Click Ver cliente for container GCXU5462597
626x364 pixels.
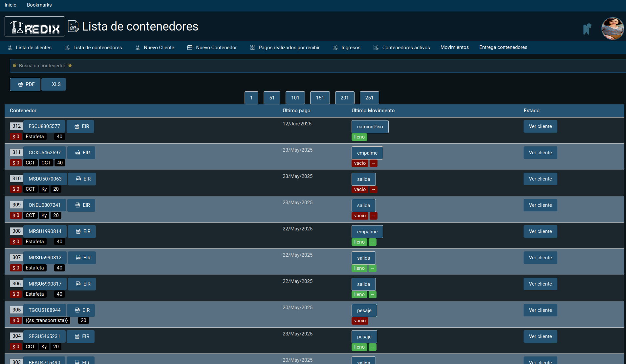540,153
